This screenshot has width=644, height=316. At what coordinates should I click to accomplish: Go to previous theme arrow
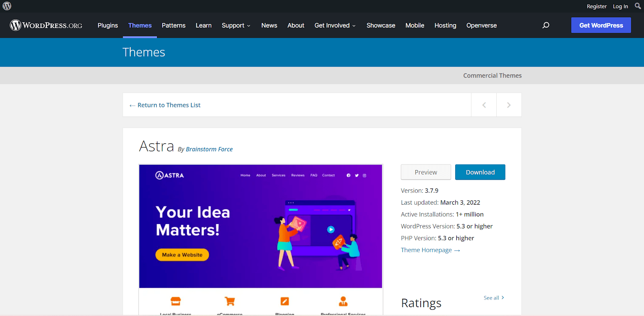(484, 105)
